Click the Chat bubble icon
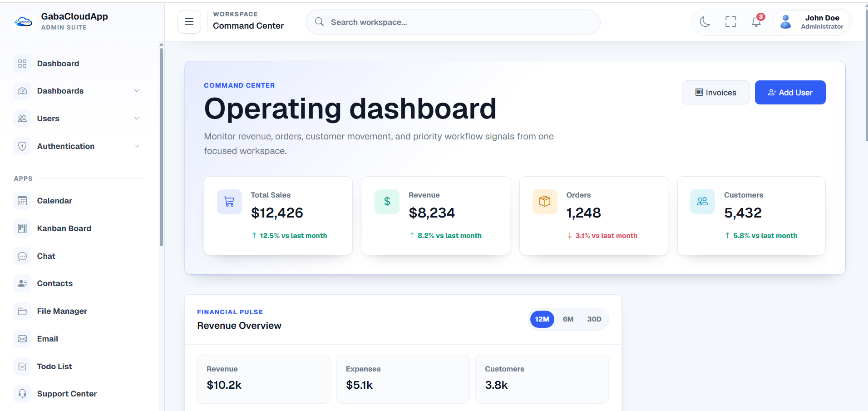Viewport: 868px width, 411px height. tap(22, 256)
